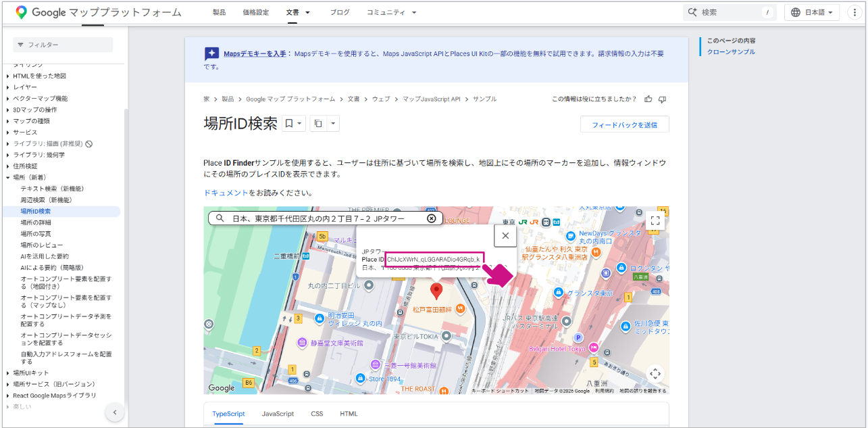
Task: Click the Mapsデモキーを入手 link
Action: [255, 53]
